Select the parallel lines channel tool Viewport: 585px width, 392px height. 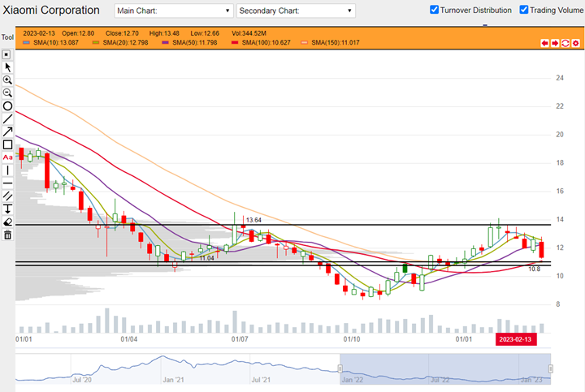pos(7,196)
